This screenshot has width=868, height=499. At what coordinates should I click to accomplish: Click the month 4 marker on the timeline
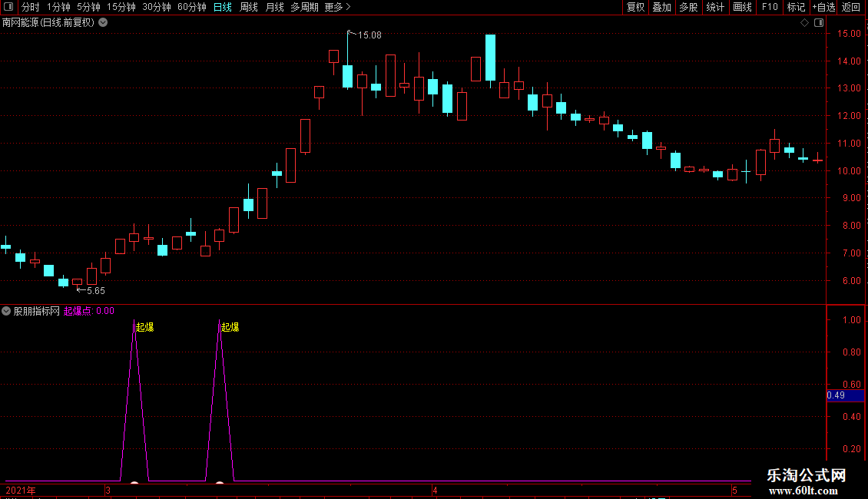click(x=435, y=490)
